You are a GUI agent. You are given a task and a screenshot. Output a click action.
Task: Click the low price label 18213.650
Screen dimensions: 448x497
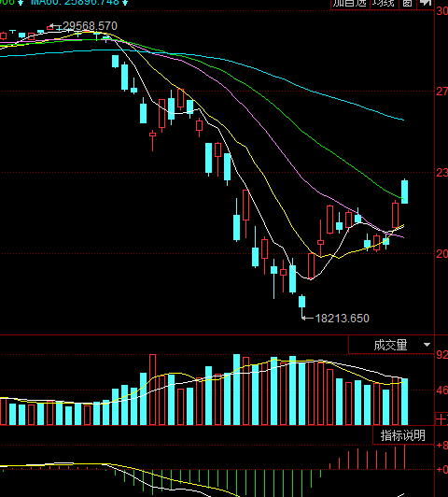point(343,319)
